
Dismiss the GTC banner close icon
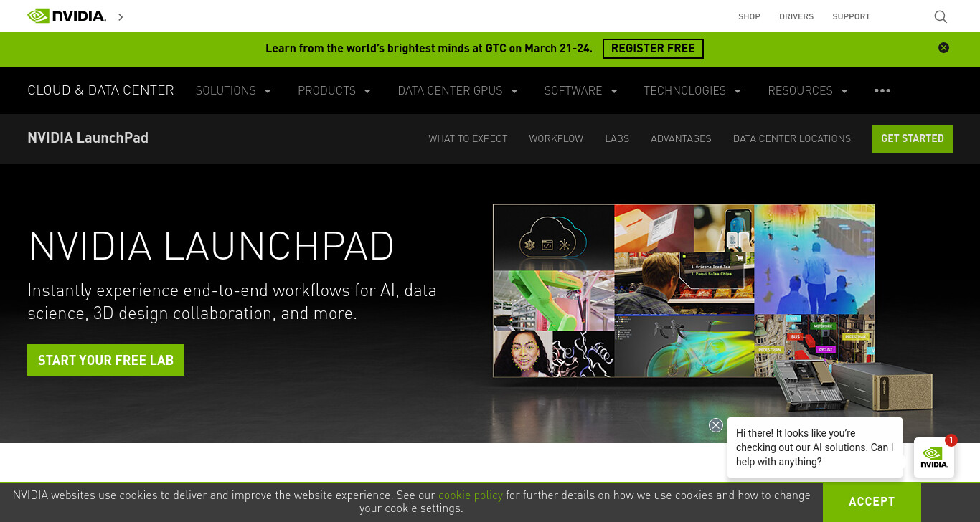point(943,48)
